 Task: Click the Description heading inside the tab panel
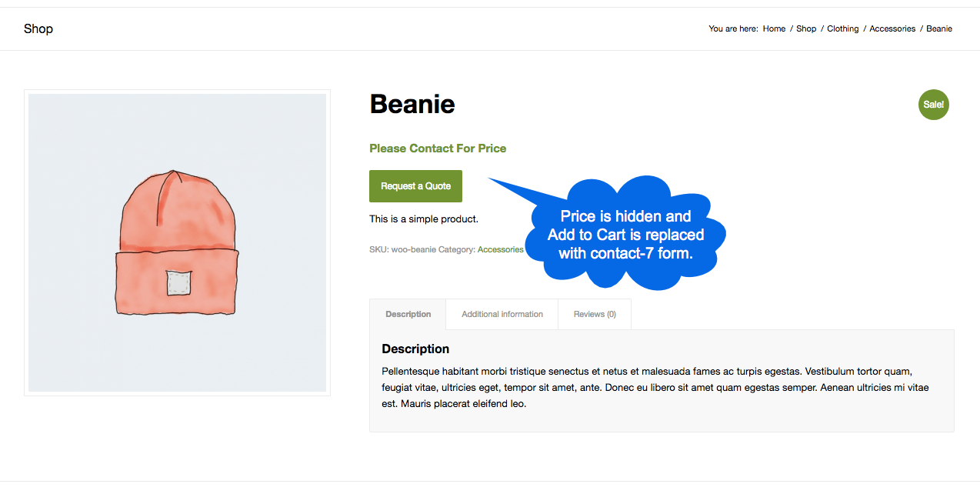coord(415,349)
